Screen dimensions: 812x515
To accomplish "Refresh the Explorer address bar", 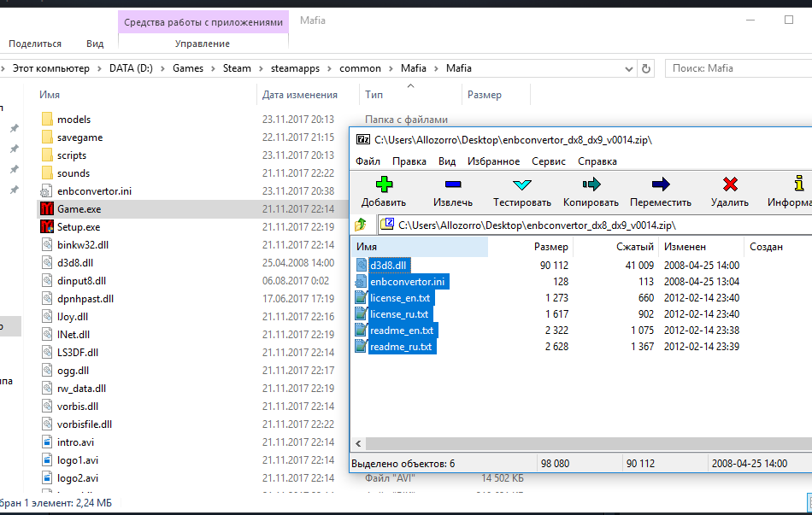I will (646, 68).
